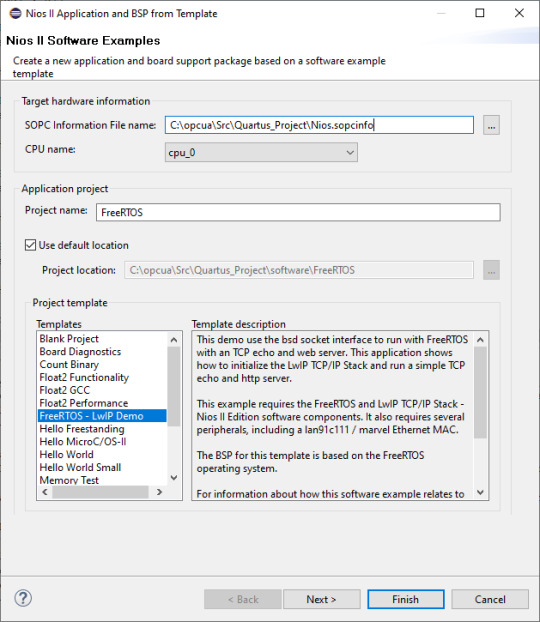Click the Templates list scroll down arrow
540x622 pixels.
point(174,478)
